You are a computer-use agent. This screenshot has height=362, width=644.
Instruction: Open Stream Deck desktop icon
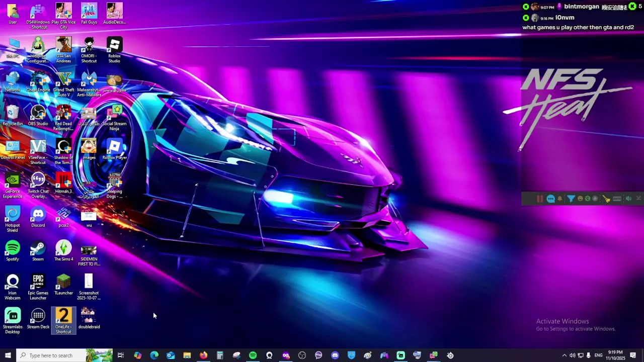pyautogui.click(x=38, y=319)
